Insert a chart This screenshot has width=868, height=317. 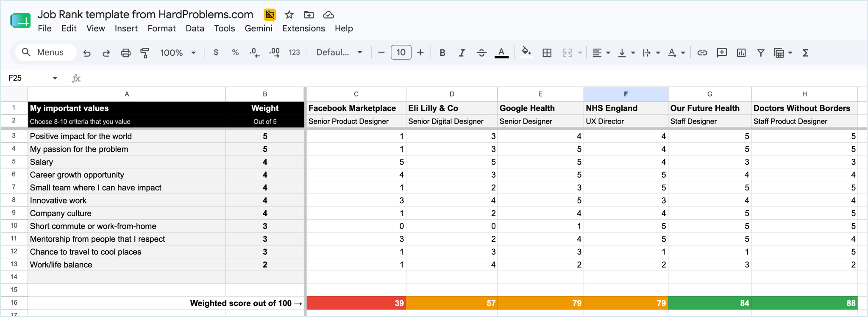pos(741,53)
